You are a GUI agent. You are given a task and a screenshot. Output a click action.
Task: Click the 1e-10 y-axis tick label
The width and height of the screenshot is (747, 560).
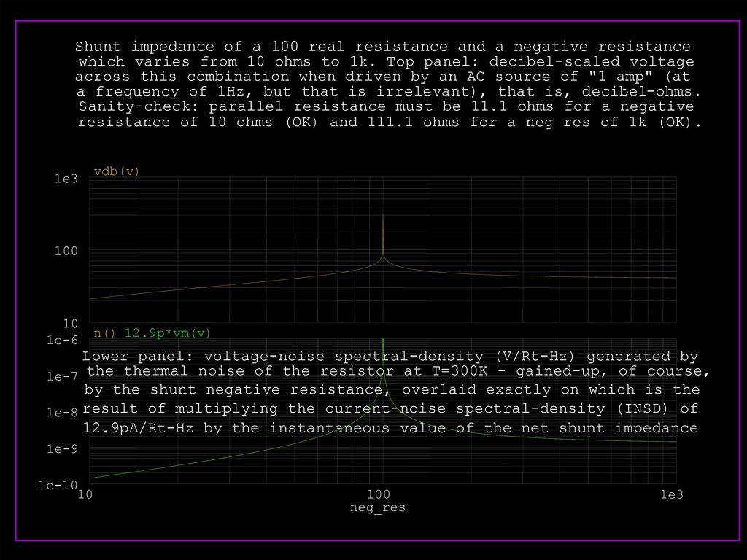pyautogui.click(x=58, y=485)
